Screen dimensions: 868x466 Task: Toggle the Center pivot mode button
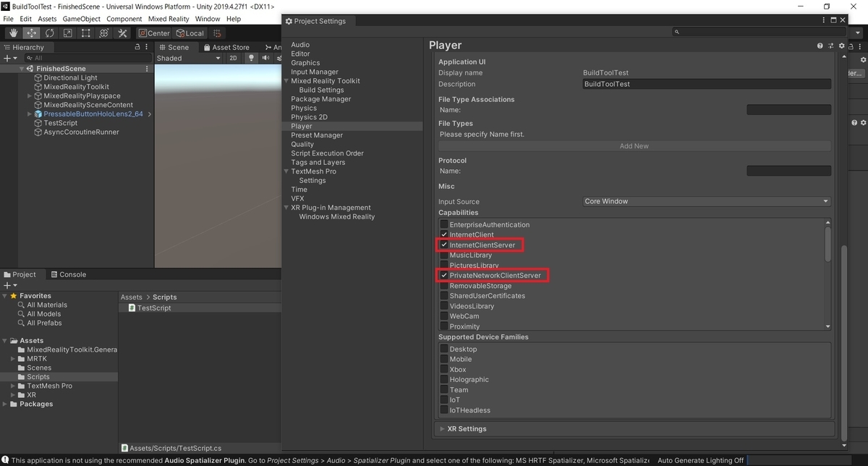154,33
